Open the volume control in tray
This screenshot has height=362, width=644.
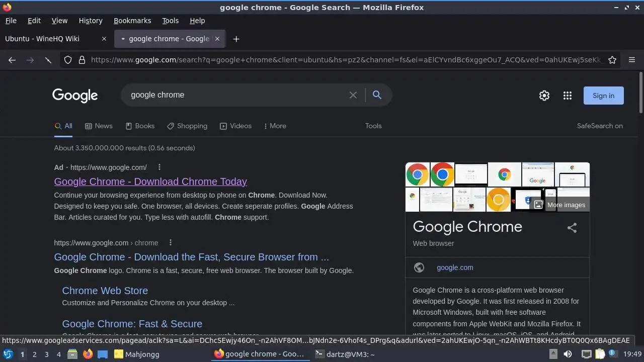tap(568, 354)
